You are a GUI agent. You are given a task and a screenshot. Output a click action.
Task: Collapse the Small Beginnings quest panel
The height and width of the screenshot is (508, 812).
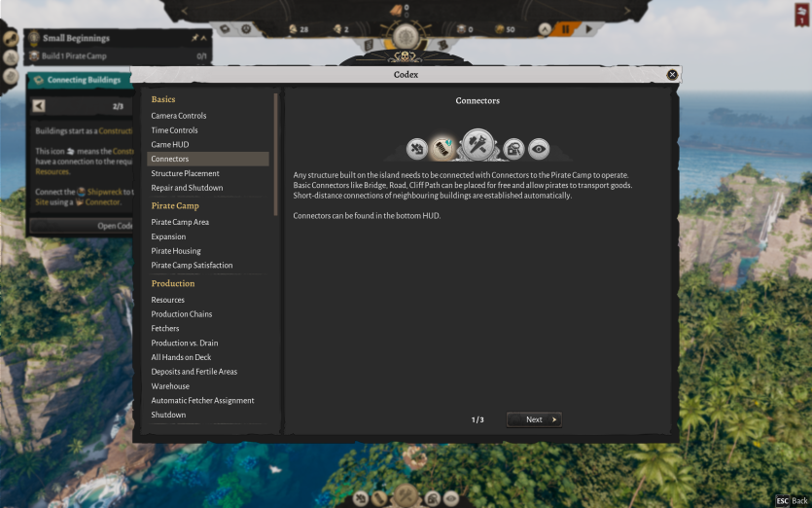click(x=204, y=38)
